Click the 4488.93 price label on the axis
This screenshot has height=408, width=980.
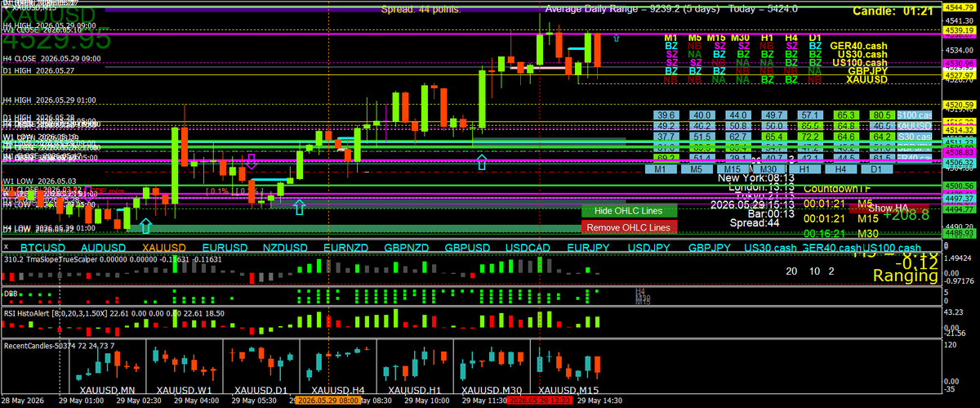(960, 233)
